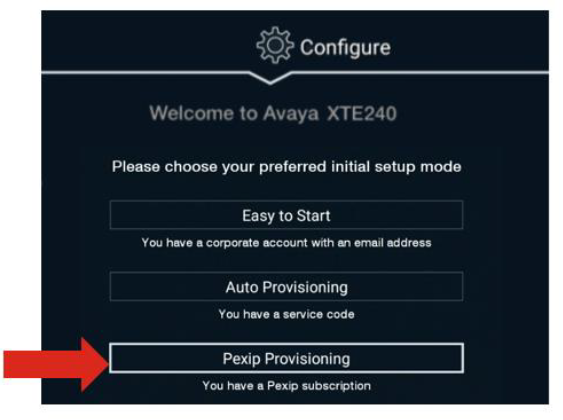The image size is (563, 420).
Task: Open setup using the highlighted Pexip button
Action: click(x=286, y=358)
